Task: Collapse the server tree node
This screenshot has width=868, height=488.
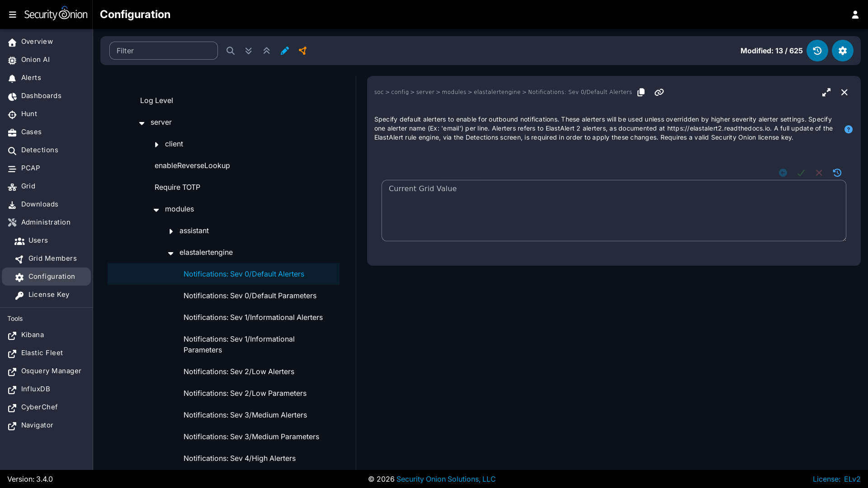Action: pyautogui.click(x=142, y=123)
